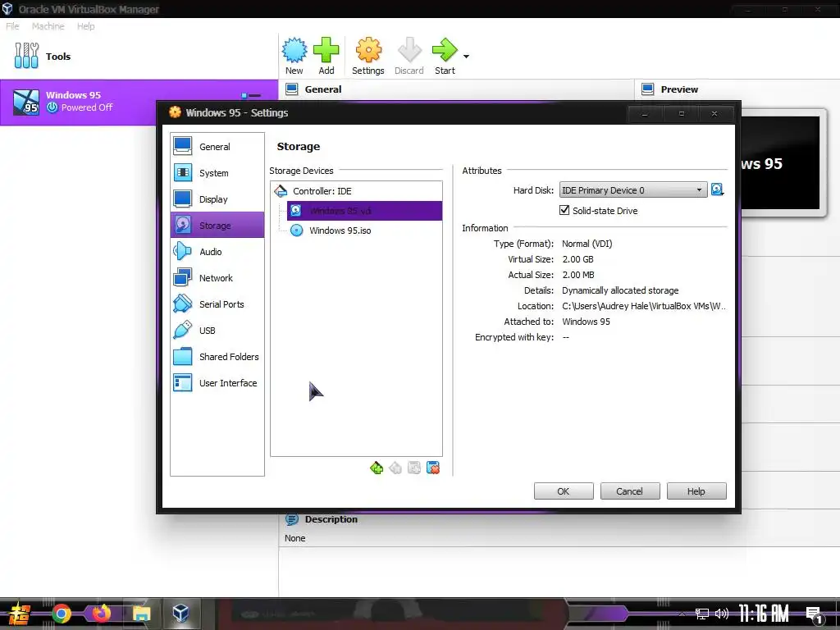Switch to the Display settings category
This screenshot has height=630, width=840.
pos(217,199)
